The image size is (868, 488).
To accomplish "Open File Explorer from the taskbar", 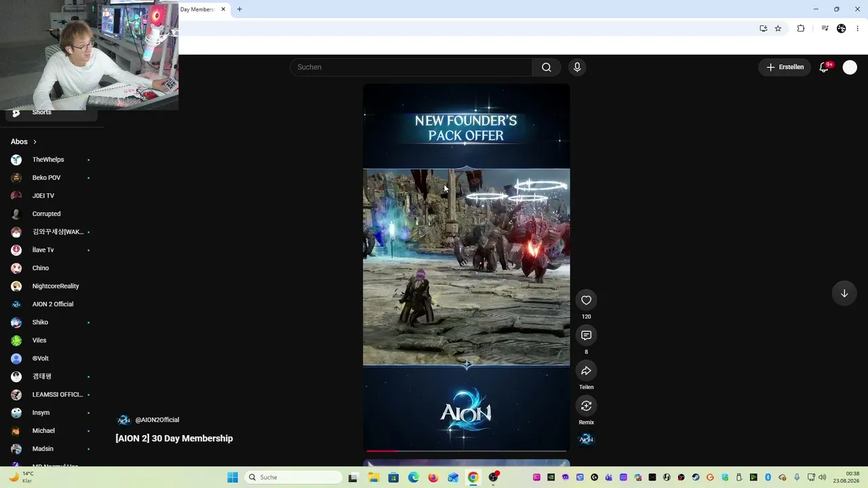I will [374, 477].
